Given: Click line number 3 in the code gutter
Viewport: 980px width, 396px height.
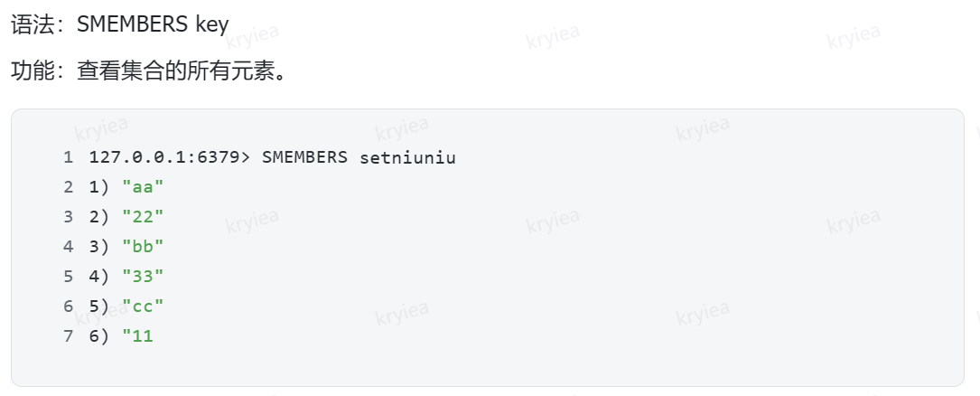Looking at the screenshot, I should pos(68,217).
